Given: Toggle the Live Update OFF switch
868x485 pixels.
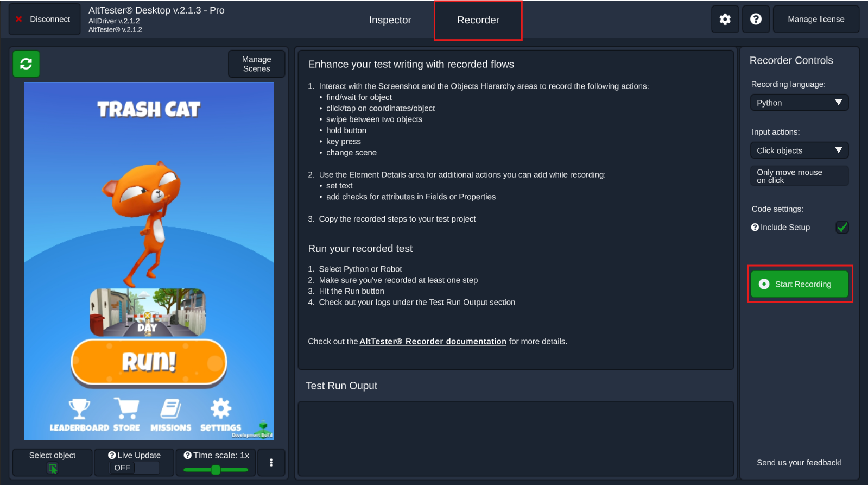Looking at the screenshot, I should point(134,468).
